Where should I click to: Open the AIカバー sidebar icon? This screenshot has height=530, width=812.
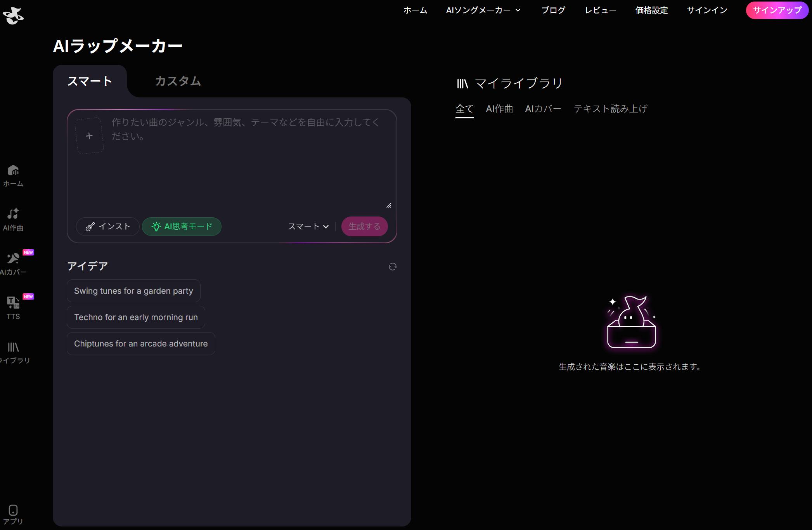pyautogui.click(x=13, y=263)
